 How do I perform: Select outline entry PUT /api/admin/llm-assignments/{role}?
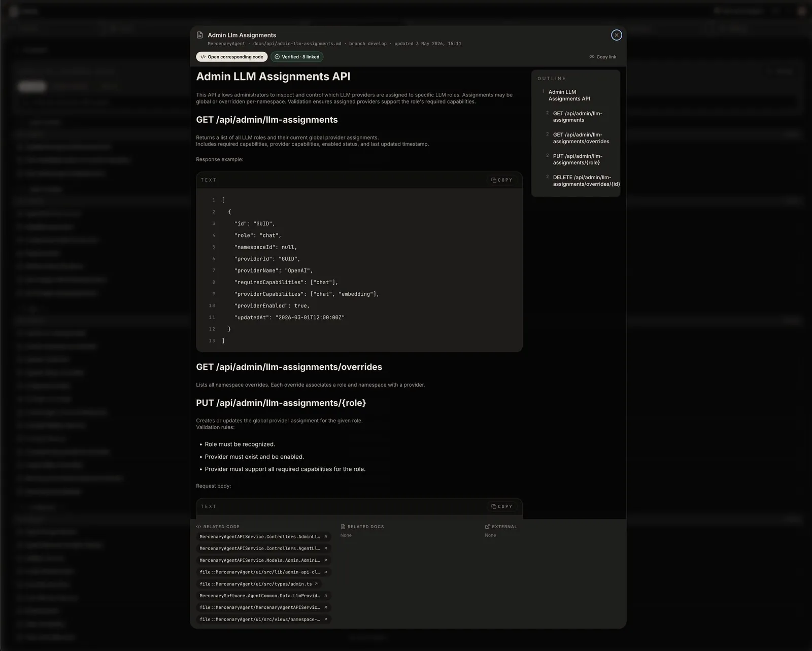click(x=578, y=159)
